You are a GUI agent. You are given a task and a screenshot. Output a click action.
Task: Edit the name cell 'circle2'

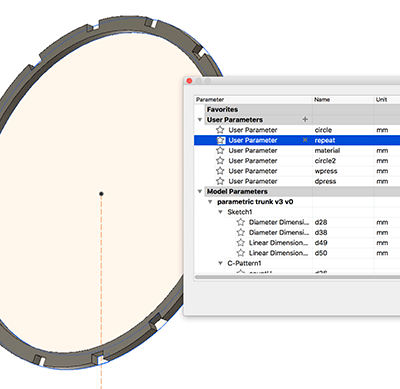click(x=325, y=161)
